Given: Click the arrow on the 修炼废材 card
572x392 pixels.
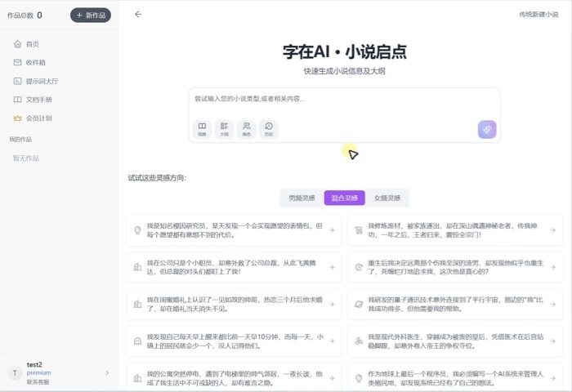Looking at the screenshot, I should (553, 230).
